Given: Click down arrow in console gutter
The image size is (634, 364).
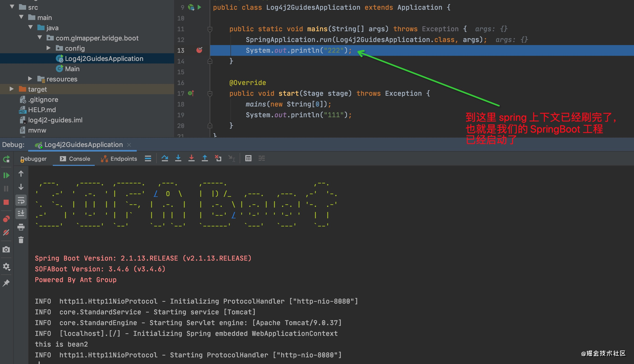Looking at the screenshot, I should (21, 187).
